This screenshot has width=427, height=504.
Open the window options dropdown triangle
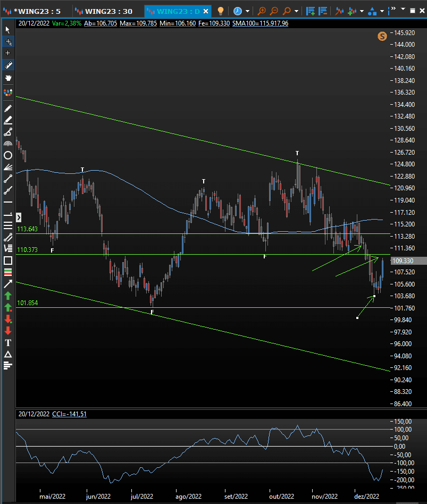pyautogui.click(x=403, y=10)
